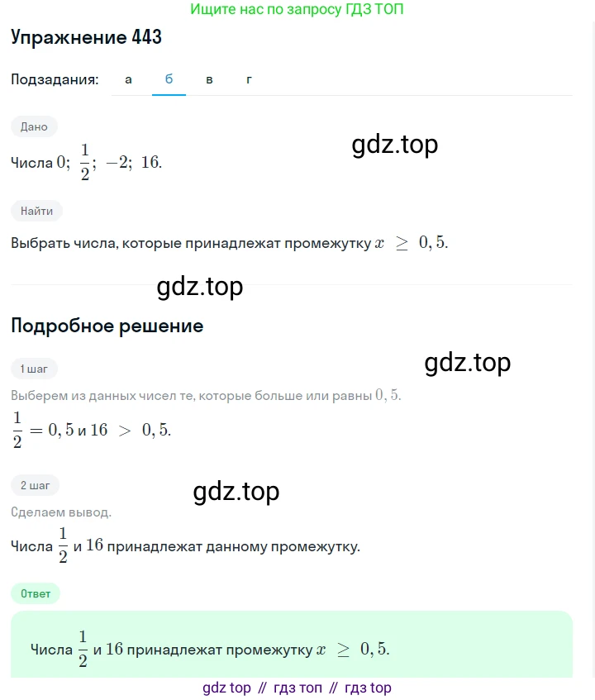Screen dimensions: 595x700
Task: Click the green Ответ badge
Action: [36, 593]
